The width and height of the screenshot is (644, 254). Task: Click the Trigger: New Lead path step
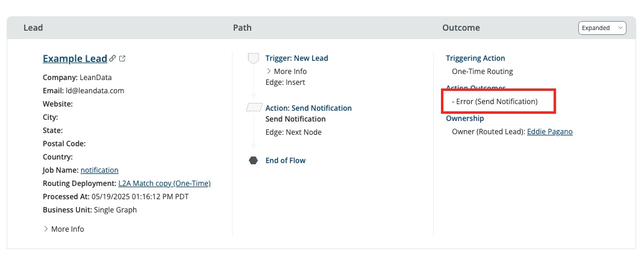pos(296,58)
